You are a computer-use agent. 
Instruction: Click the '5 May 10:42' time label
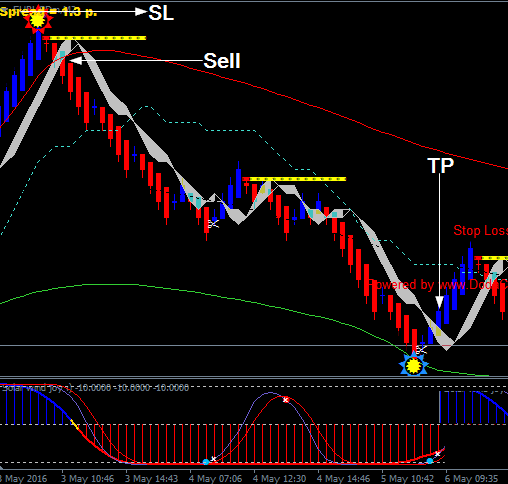pyautogui.click(x=408, y=479)
